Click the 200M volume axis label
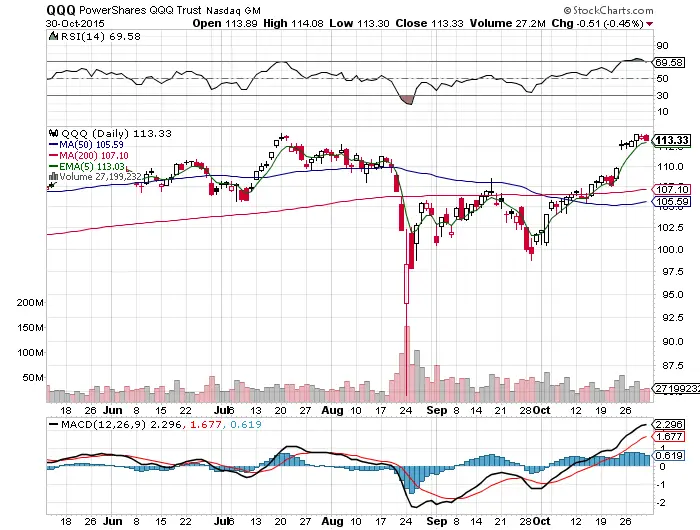The height and width of the screenshot is (530, 700). click(30, 303)
